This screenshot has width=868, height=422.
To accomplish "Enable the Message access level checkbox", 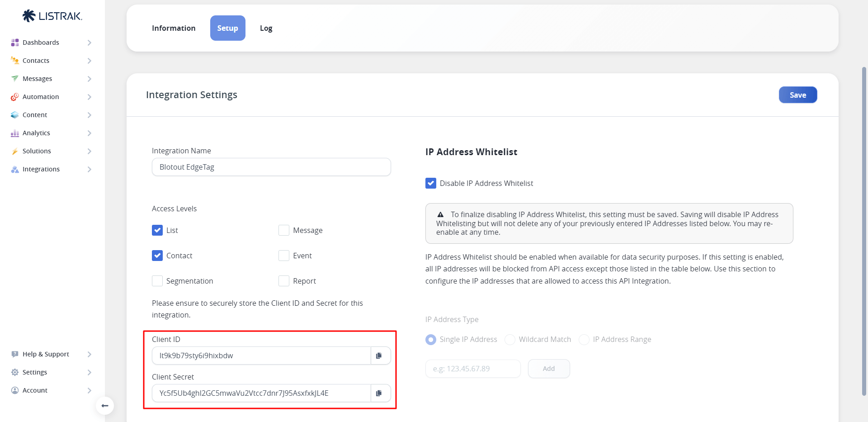I will point(284,230).
